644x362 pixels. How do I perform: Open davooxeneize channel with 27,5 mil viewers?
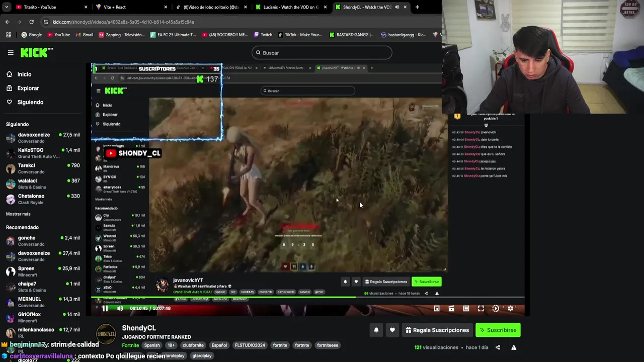pos(42,138)
